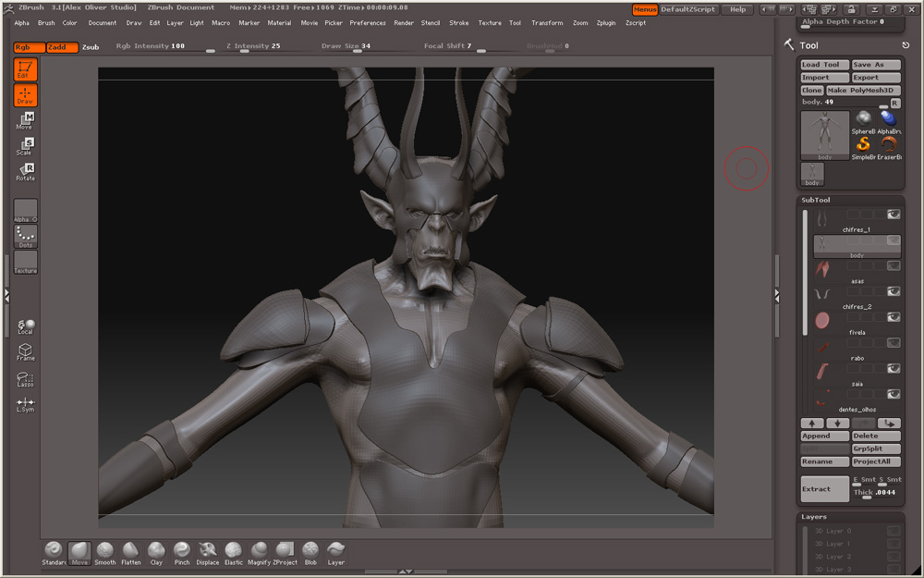Open the Preferences menu
This screenshot has width=924, height=578.
368,23
